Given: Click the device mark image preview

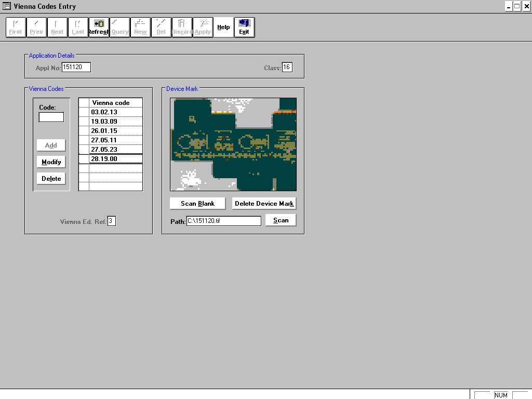Looking at the screenshot, I should coord(233,144).
